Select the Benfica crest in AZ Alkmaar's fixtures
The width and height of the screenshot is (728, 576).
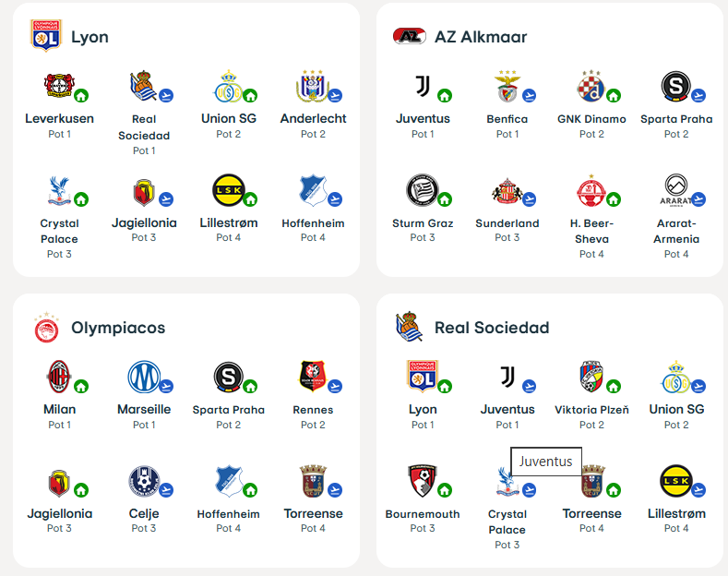tap(507, 87)
